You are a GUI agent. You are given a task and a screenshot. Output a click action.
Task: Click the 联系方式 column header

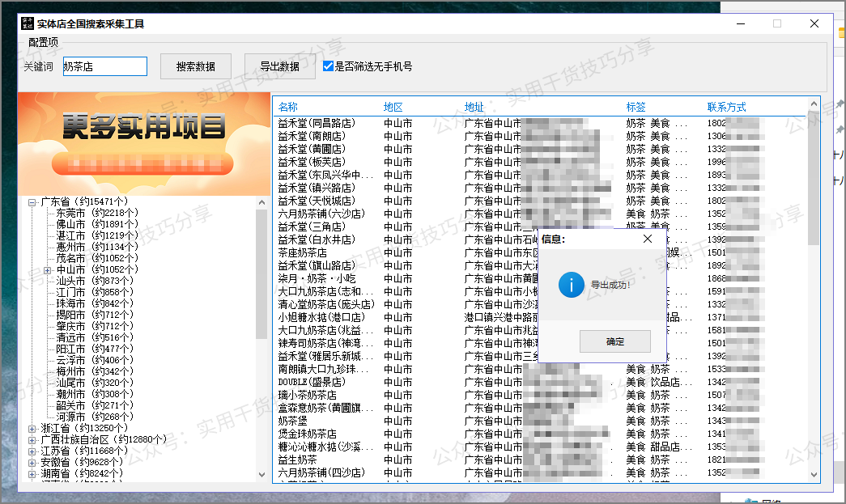(x=725, y=104)
